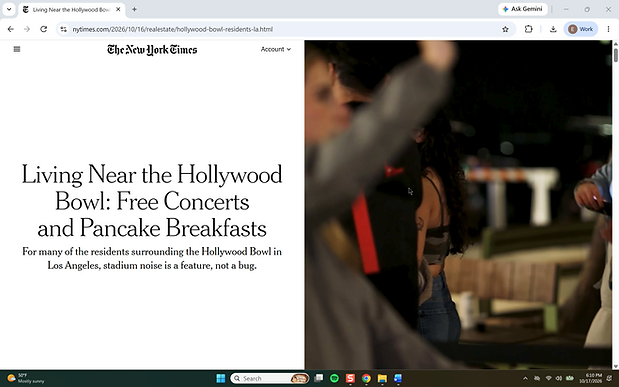Open the notifications bell icon
The width and height of the screenshot is (619, 387).
pyautogui.click(x=609, y=378)
